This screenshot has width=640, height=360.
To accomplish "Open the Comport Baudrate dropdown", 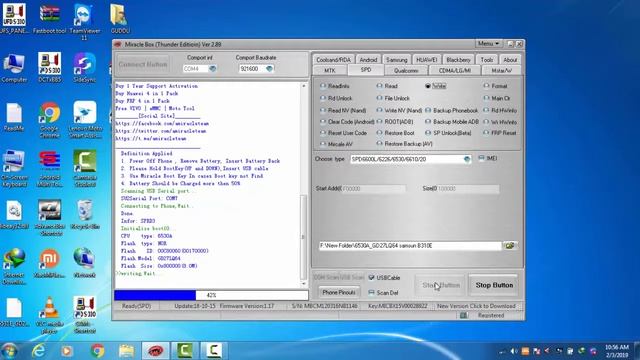I will (269, 69).
